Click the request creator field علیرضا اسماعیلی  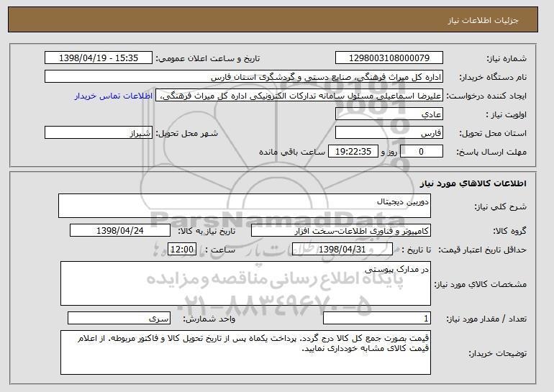pyautogui.click(x=299, y=96)
